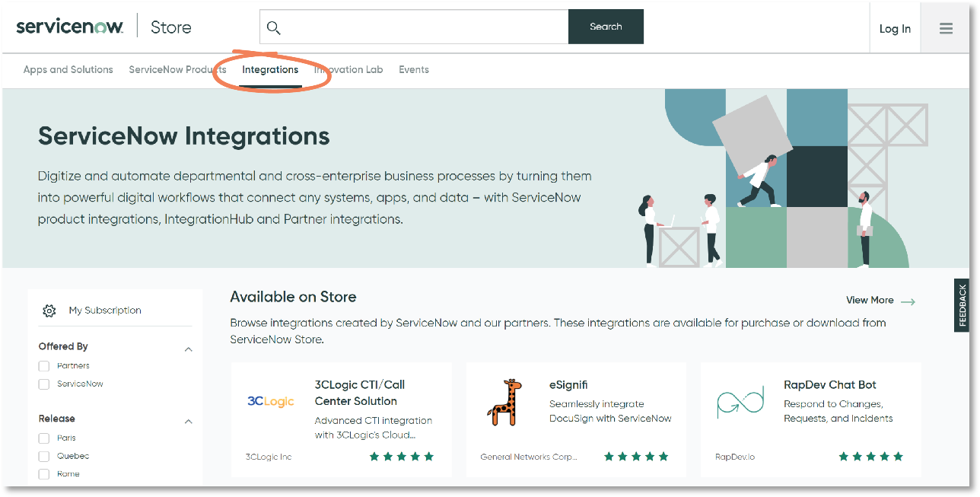Collapse the Offered By filter section
This screenshot has width=980, height=497.
189,349
